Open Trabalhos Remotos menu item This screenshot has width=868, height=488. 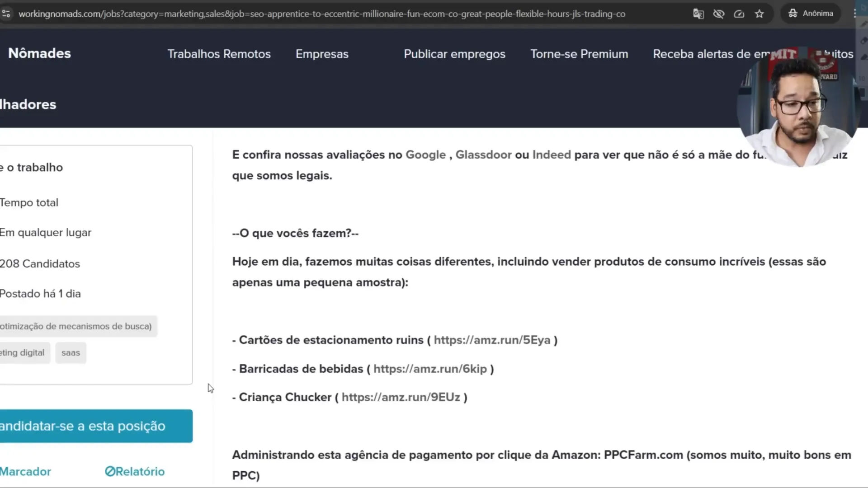pos(219,54)
